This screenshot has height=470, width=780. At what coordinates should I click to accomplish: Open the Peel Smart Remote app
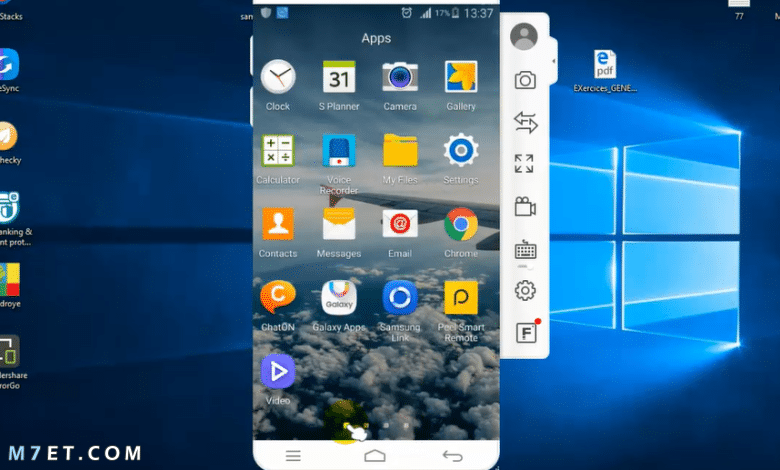[x=461, y=297]
